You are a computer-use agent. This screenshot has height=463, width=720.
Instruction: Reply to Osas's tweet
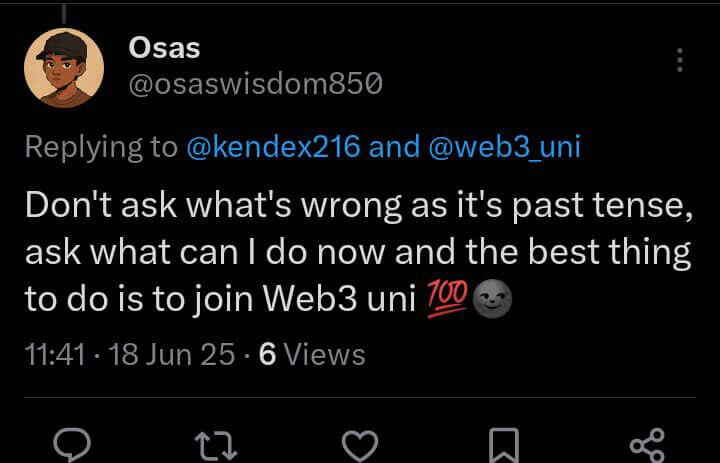pos(71,443)
